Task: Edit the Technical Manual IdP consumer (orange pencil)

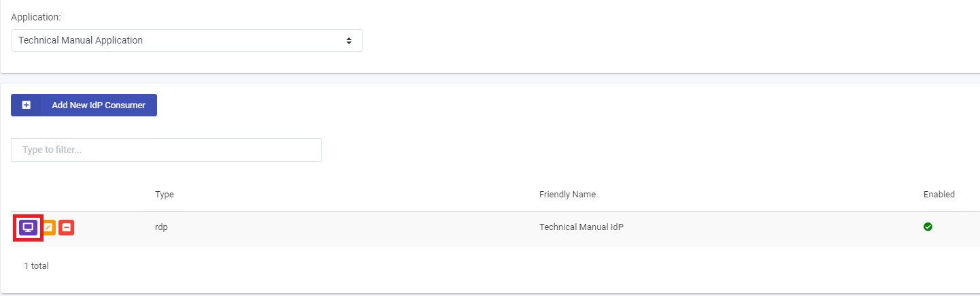Action: tap(49, 227)
